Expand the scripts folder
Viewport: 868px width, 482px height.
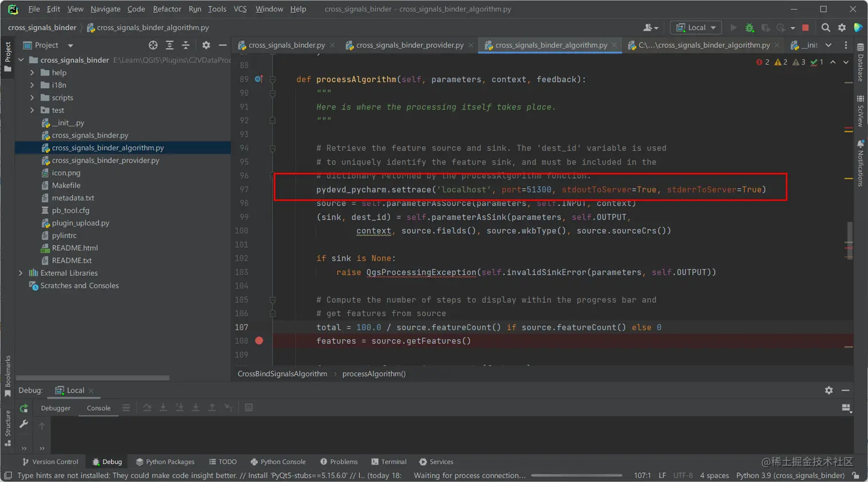32,98
